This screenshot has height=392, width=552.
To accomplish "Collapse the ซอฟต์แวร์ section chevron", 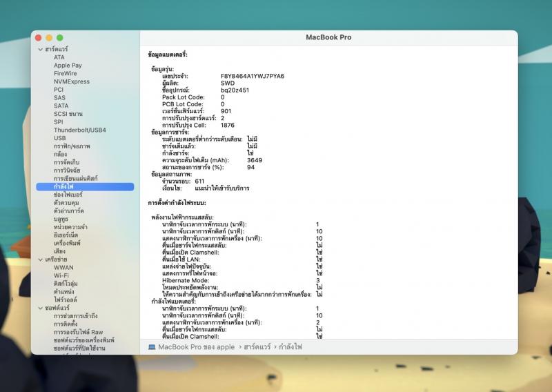I will coord(40,308).
